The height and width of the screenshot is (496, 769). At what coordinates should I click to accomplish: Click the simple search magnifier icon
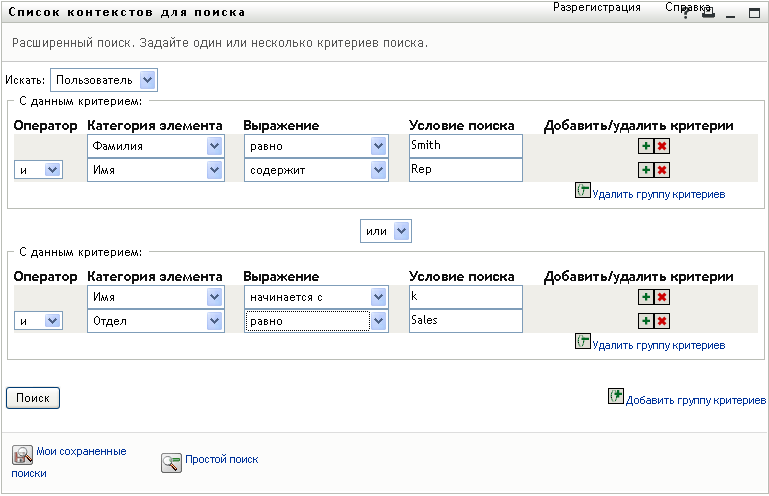172,461
